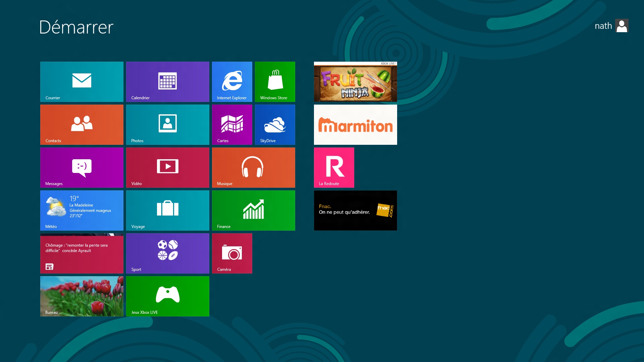Open the Contacts tile

point(82,125)
